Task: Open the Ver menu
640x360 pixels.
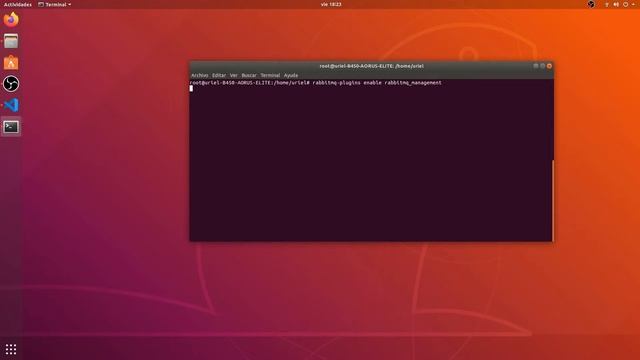Action: point(233,76)
